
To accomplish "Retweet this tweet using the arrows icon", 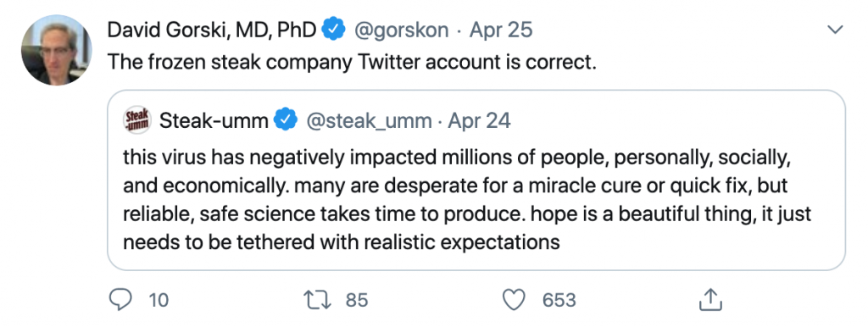I will (x=320, y=300).
